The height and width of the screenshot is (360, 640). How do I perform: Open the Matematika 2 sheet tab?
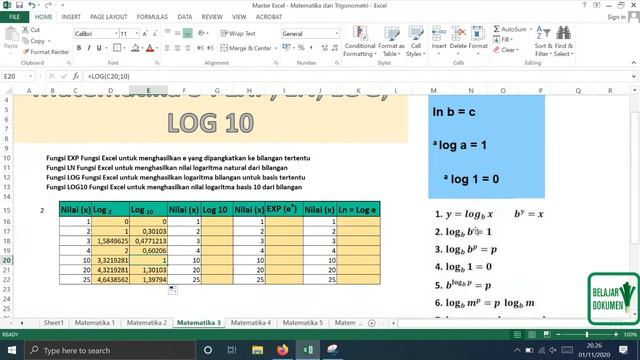tap(147, 323)
